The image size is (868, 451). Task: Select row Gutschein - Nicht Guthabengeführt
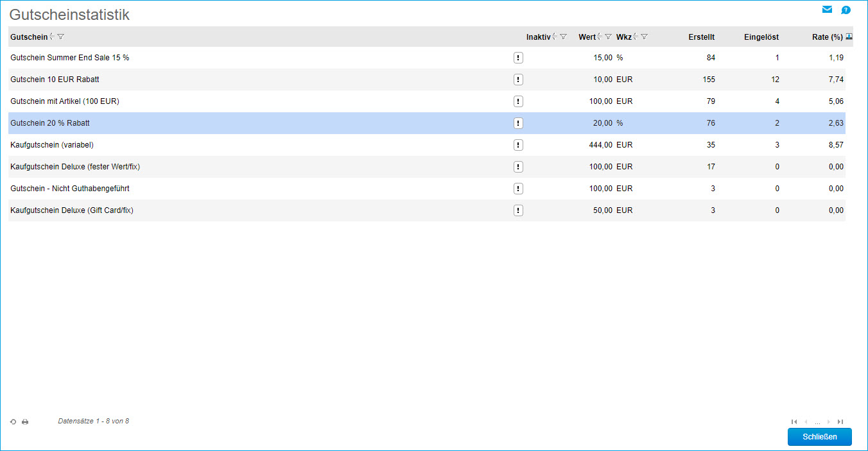(x=427, y=189)
